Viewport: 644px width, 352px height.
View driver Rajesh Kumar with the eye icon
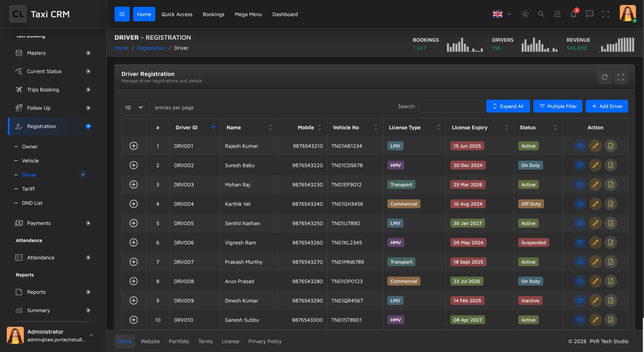pyautogui.click(x=580, y=146)
